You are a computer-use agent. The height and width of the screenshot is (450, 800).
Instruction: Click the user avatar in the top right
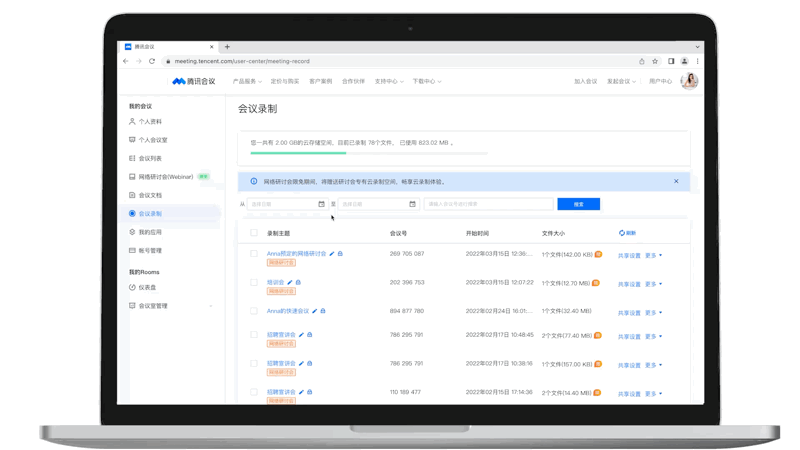[x=689, y=81]
